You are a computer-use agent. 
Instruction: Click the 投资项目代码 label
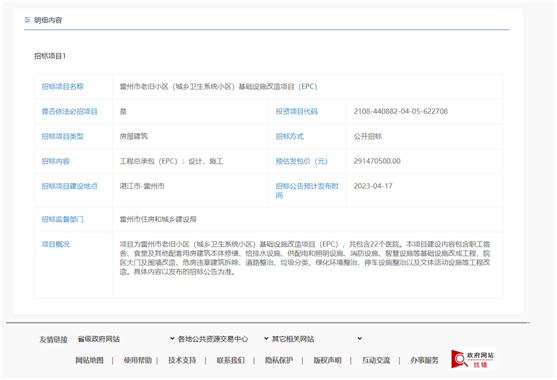(x=297, y=112)
